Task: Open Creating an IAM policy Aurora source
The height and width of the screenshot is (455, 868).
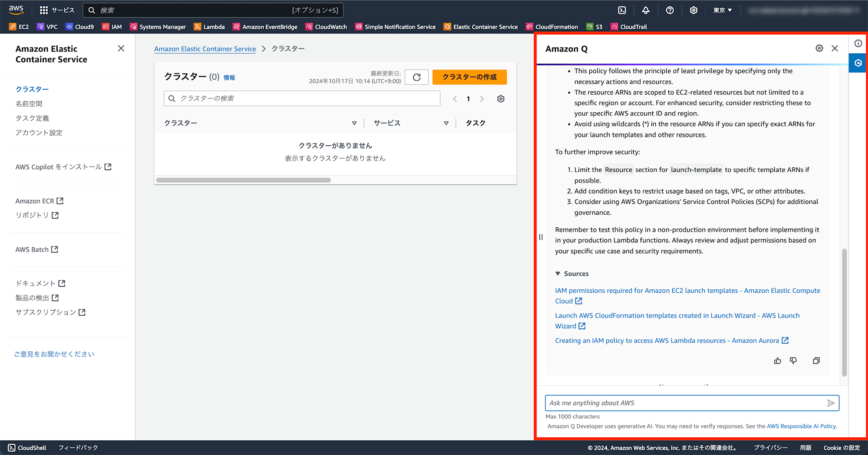Action: [x=672, y=340]
